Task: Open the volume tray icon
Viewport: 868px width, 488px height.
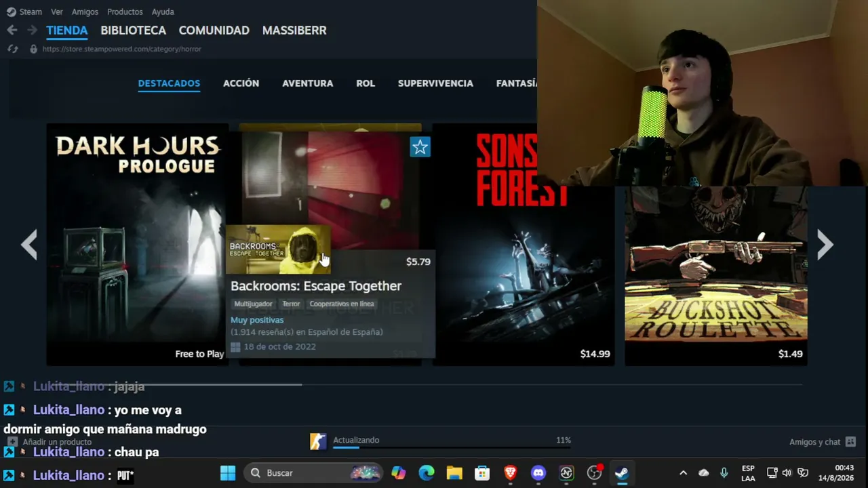Action: point(787,472)
